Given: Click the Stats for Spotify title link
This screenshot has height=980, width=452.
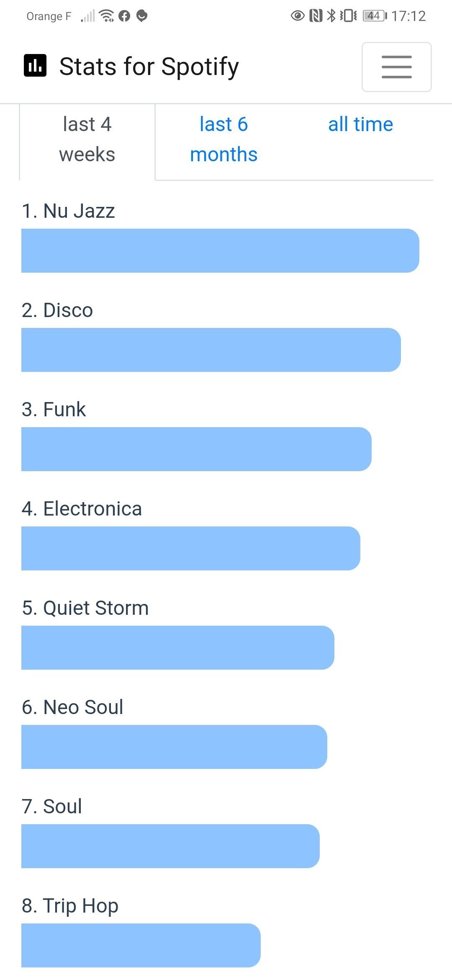Looking at the screenshot, I should coord(149,67).
